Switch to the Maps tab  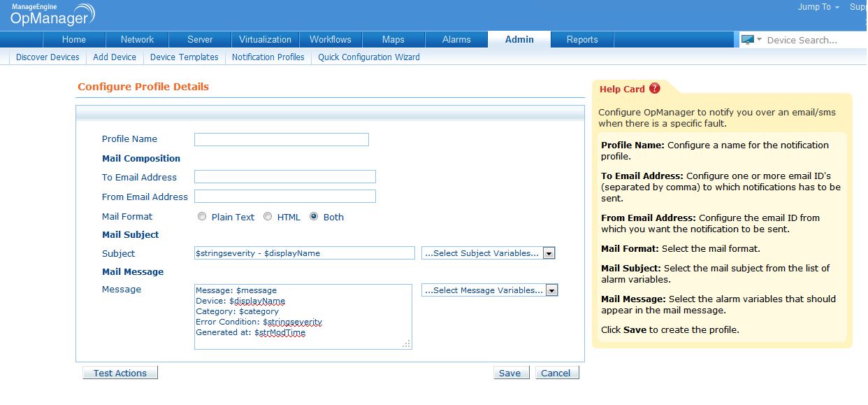click(x=393, y=39)
